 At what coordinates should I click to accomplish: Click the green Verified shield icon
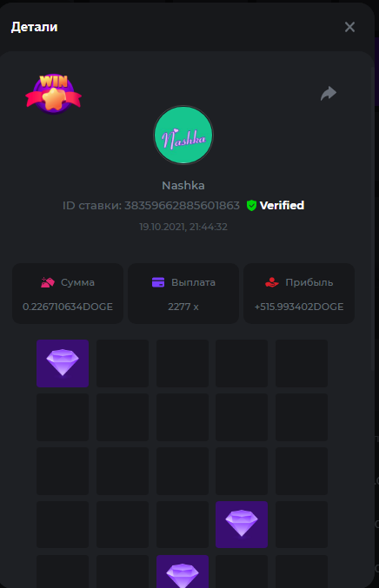251,206
